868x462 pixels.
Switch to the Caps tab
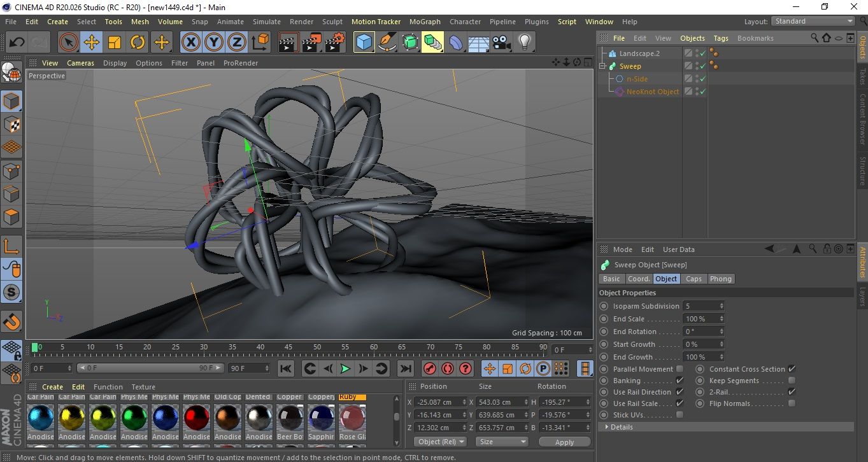pos(694,279)
